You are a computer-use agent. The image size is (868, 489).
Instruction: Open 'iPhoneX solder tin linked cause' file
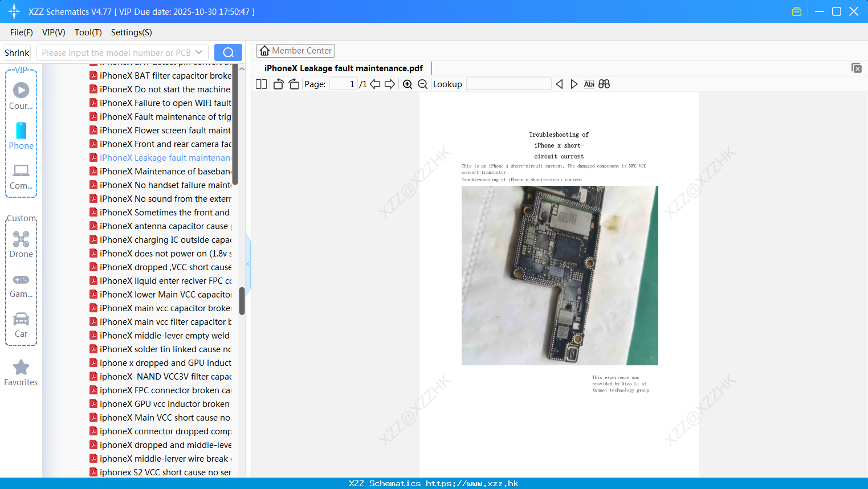(x=161, y=349)
